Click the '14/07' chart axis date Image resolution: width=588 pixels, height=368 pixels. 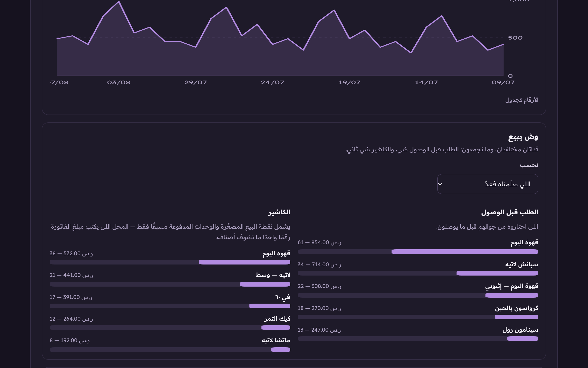tap(427, 83)
